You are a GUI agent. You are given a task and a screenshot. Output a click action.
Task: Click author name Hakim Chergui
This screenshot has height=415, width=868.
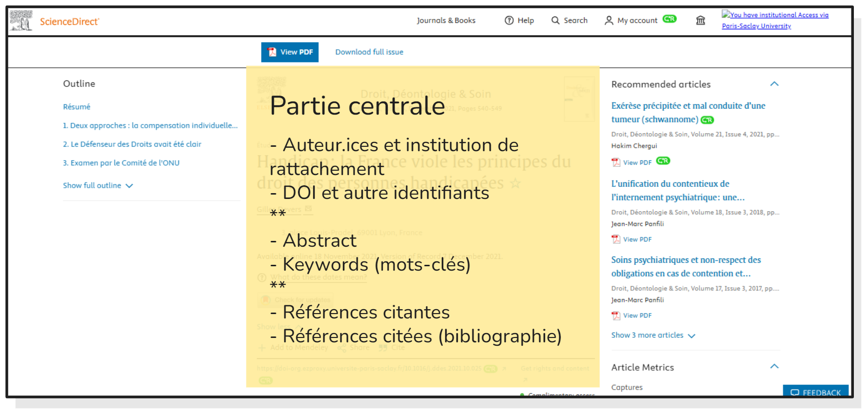point(634,146)
